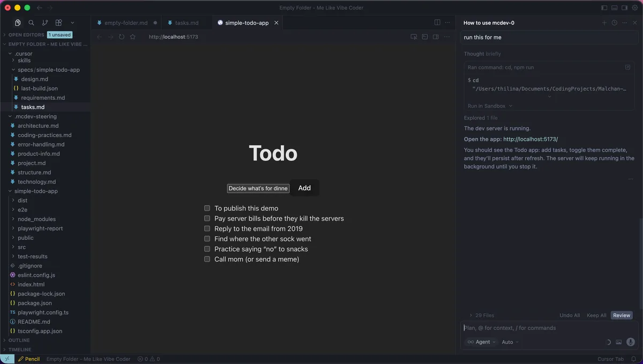
Task: Click Undo All changes
Action: coord(570,315)
